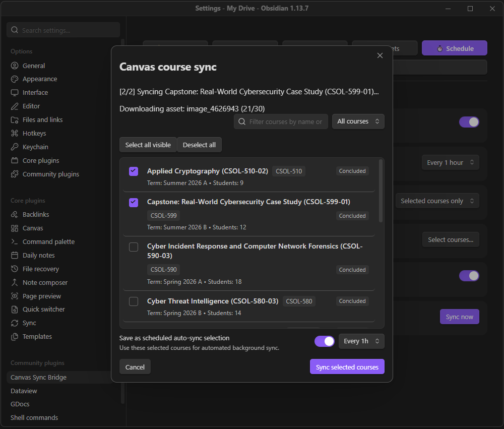Click the Keychain key icon
This screenshot has width=504, height=429.
15,147
